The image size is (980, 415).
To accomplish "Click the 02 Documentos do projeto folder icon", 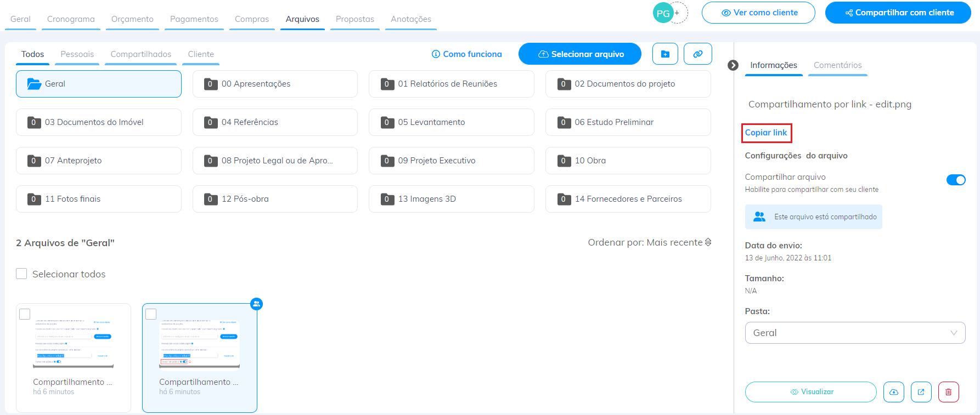I will click(564, 84).
